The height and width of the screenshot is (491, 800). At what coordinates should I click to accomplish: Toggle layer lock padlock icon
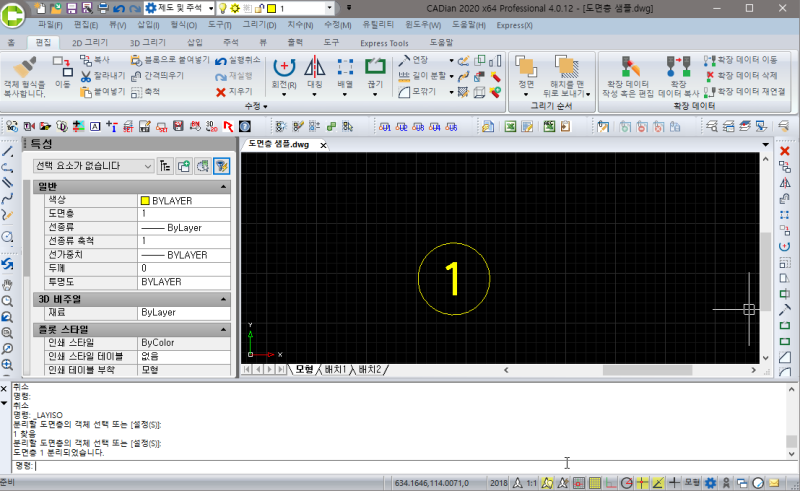(x=260, y=8)
